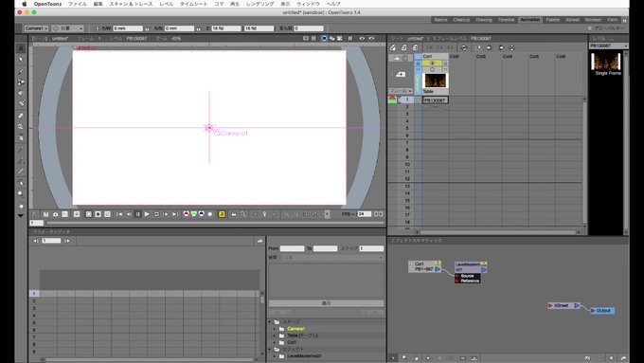This screenshot has height=363, width=644.
Task: Open the Camera1 dropdown in tool options
Action: [x=36, y=28]
